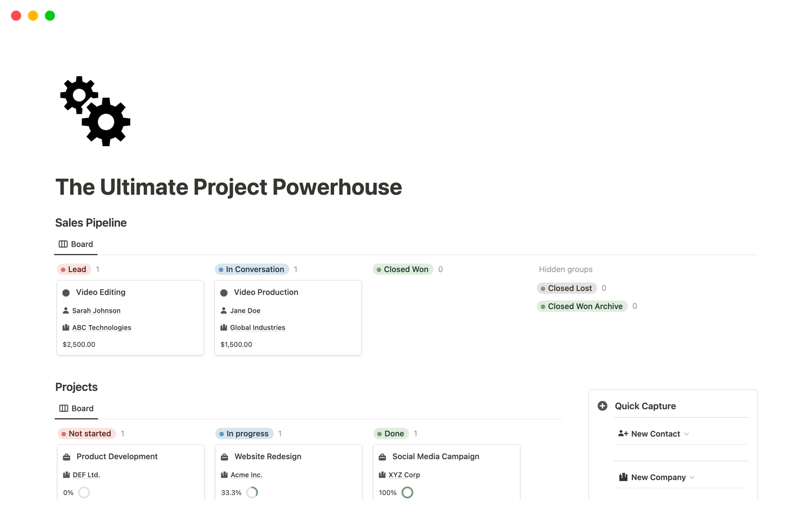Expand the New Company chevron
This screenshot has width=812, height=508.
click(692, 478)
